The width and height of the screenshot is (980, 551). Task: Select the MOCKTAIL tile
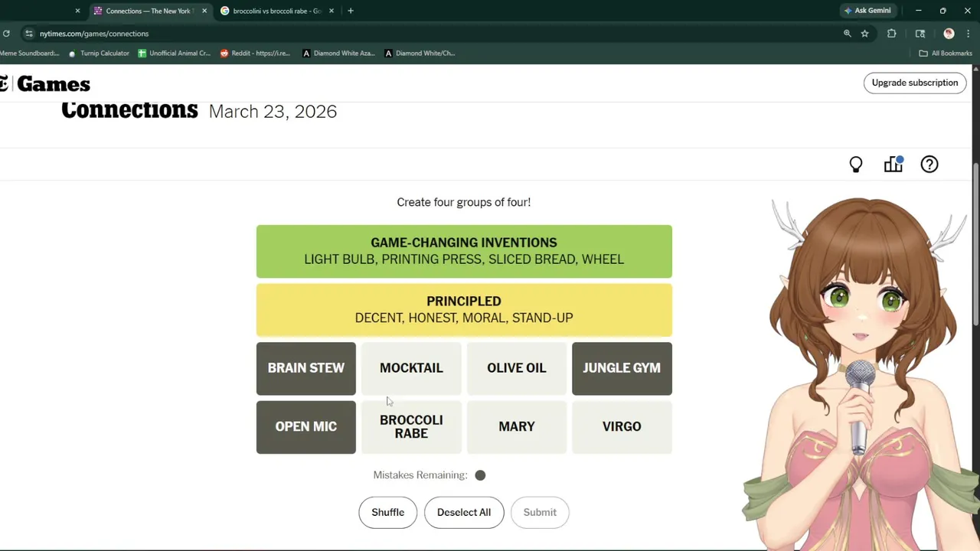(411, 368)
